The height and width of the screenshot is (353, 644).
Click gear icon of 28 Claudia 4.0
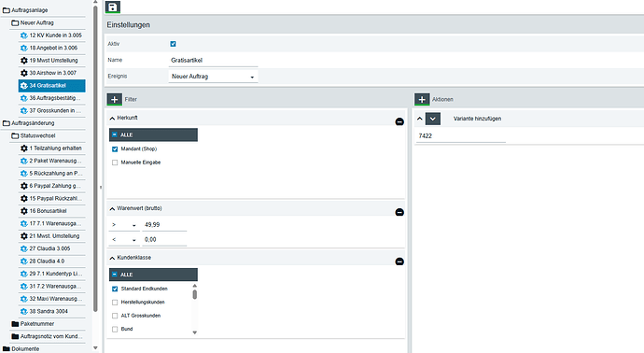24,261
